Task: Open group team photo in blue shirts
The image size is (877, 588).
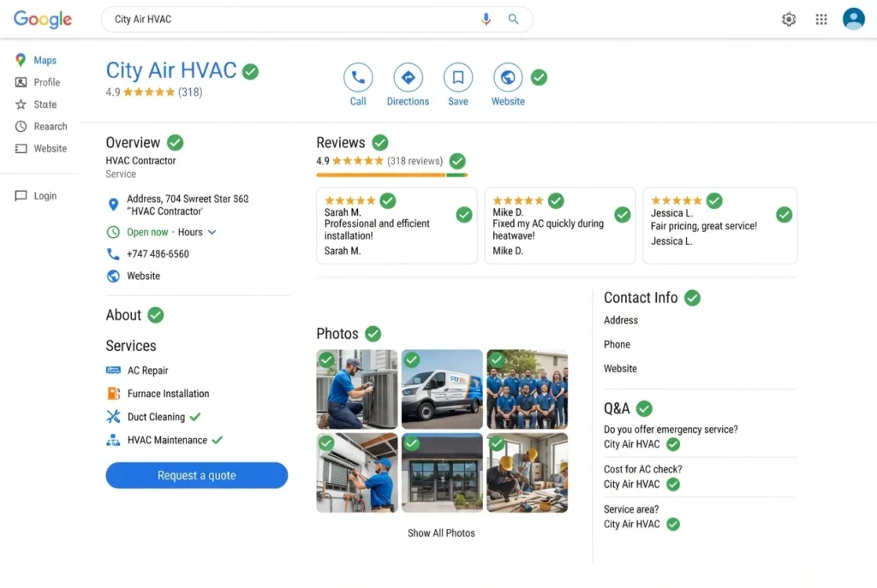Action: [527, 389]
